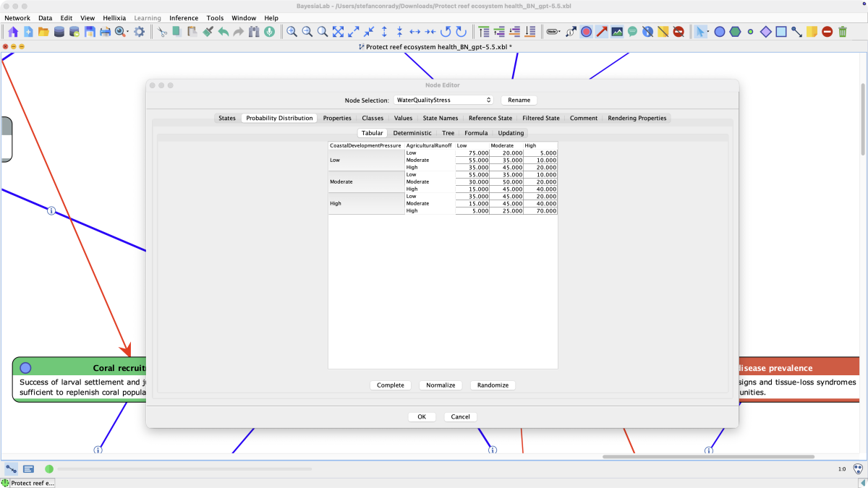Click the Normalize button

(x=441, y=385)
